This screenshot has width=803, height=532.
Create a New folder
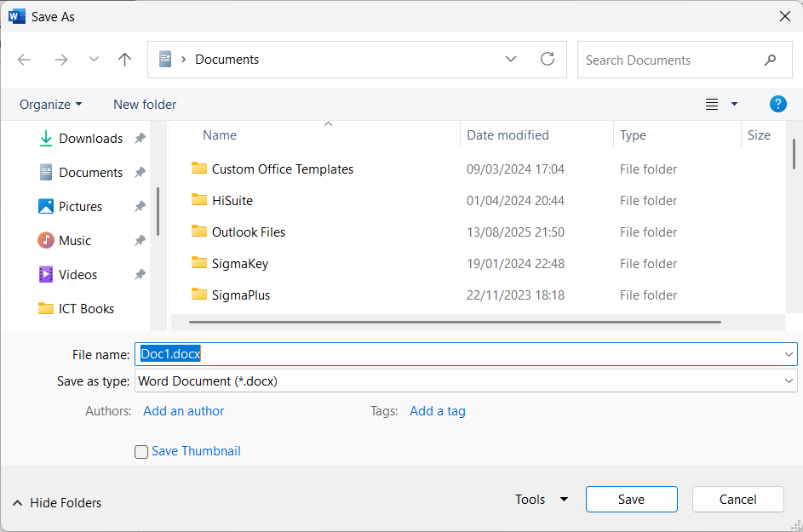[145, 105]
